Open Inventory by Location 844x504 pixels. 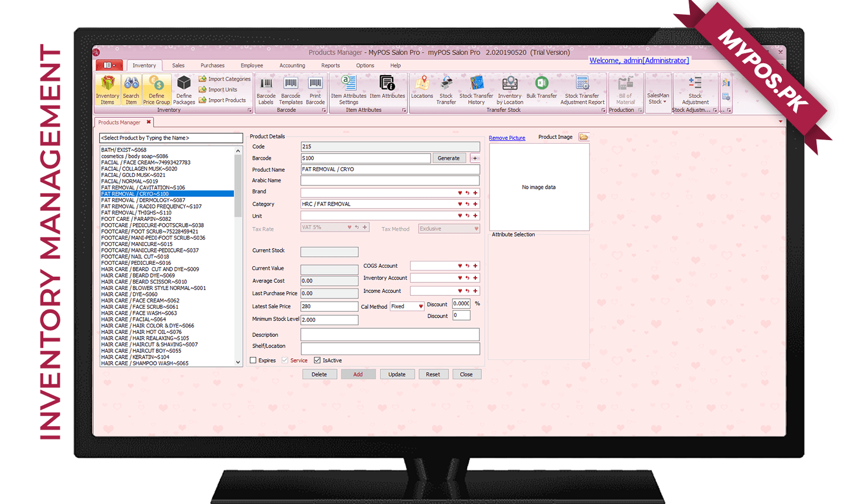pyautogui.click(x=510, y=90)
